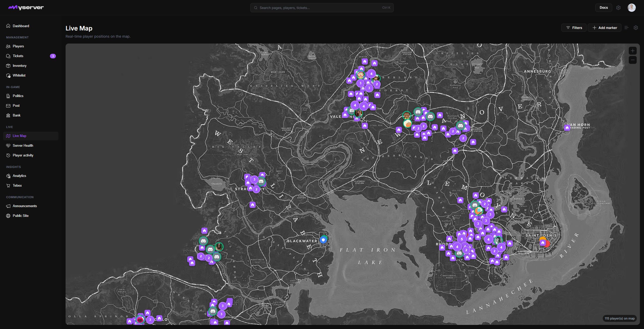The image size is (644, 329).
Task: Click the 115 player(s) on map label
Action: [620, 319]
